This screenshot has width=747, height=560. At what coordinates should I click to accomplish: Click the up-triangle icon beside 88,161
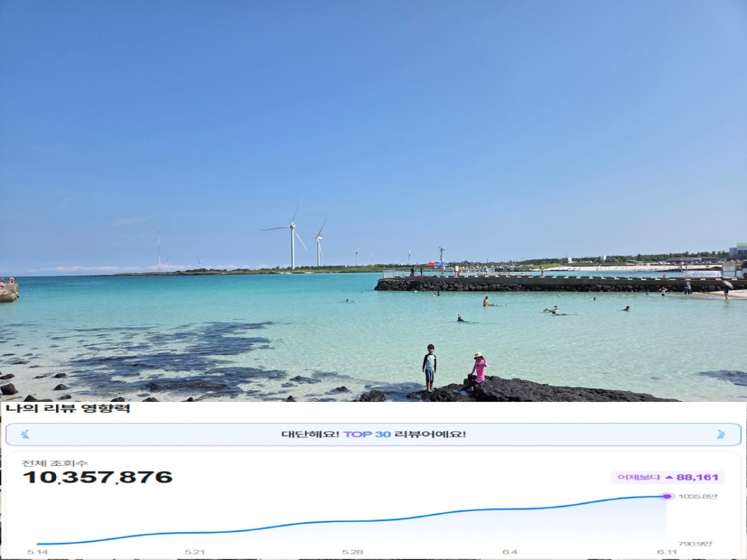[669, 477]
